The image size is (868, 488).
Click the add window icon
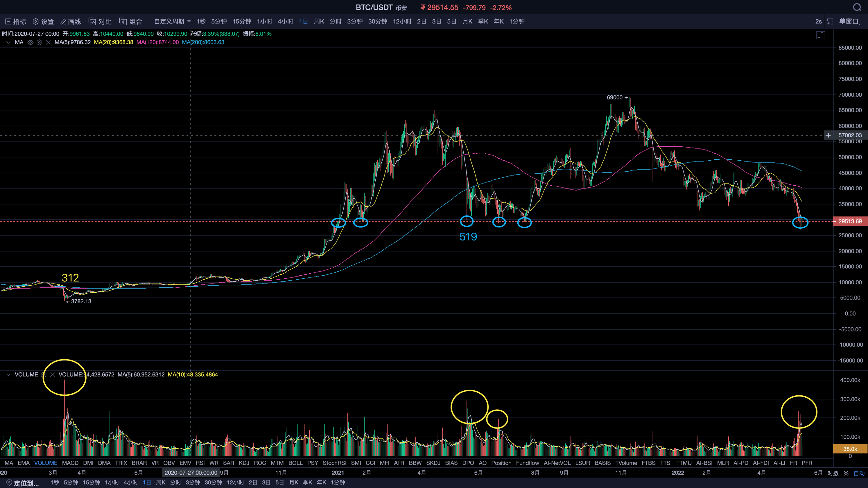(x=830, y=22)
